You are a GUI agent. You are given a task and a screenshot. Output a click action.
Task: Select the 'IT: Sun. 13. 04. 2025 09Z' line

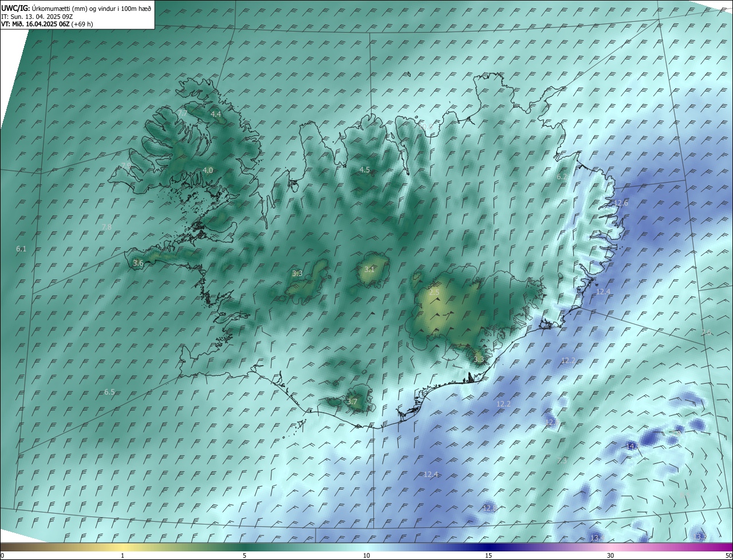pyautogui.click(x=37, y=16)
